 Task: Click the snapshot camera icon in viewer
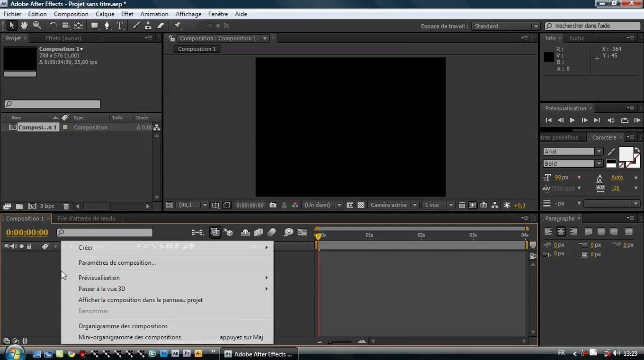(273, 205)
